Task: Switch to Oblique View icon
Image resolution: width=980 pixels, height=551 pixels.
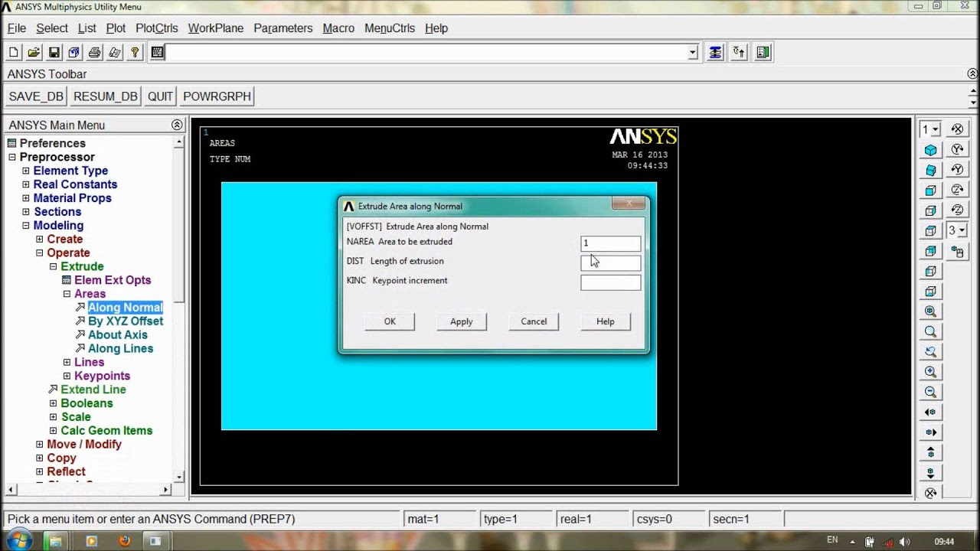Action: pyautogui.click(x=930, y=170)
